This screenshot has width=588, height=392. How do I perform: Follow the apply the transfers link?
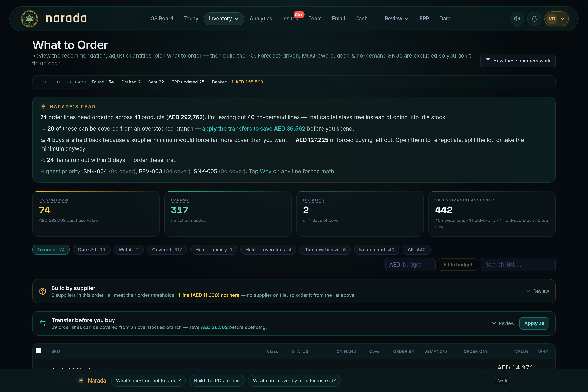point(253,129)
